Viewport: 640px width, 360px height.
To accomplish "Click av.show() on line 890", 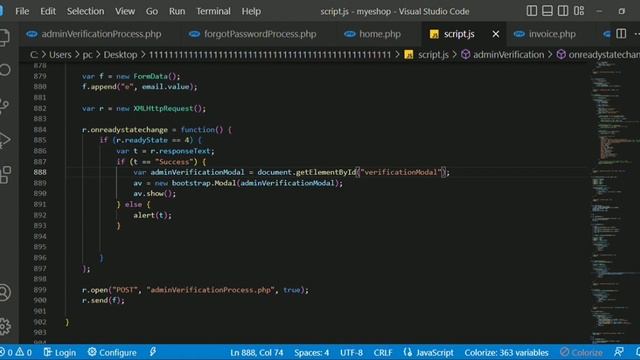I will point(153,193).
